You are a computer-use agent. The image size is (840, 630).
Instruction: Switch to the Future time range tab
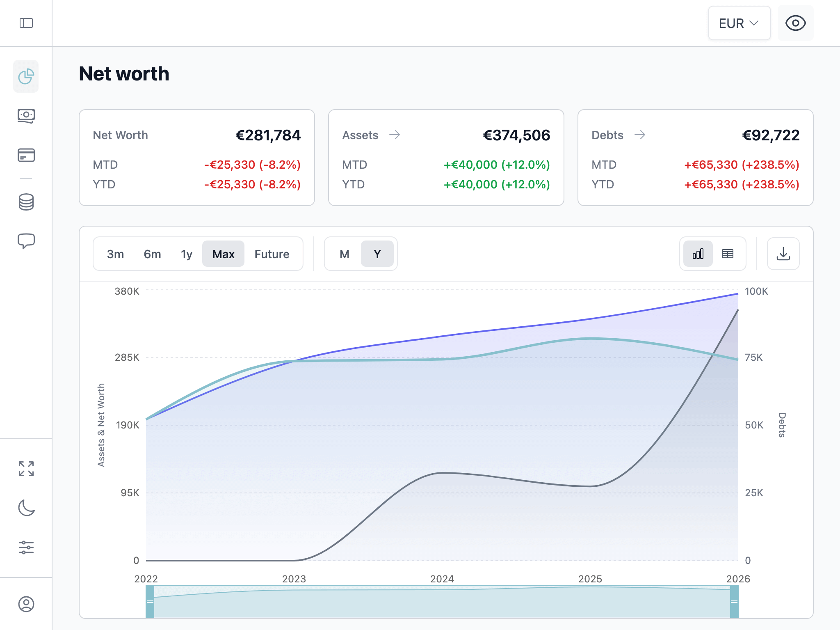pos(272,254)
